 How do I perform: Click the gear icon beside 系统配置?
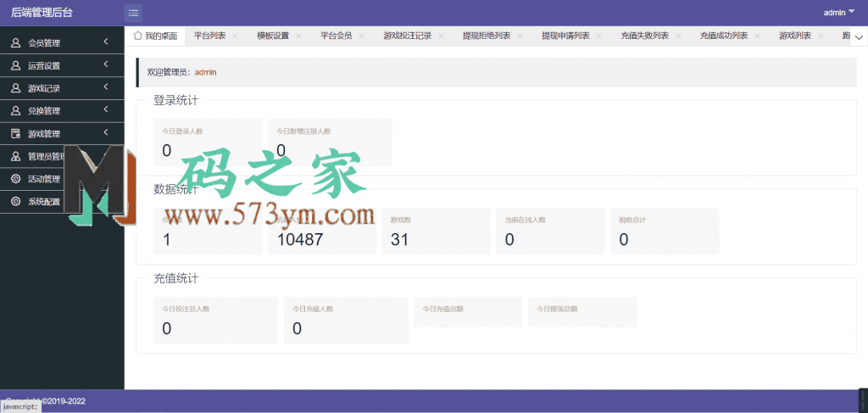pos(15,202)
